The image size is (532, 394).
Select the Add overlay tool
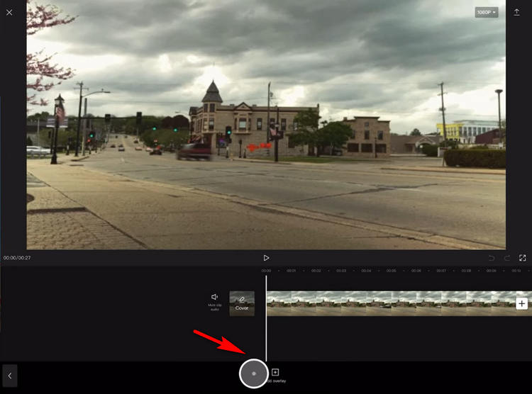coord(275,376)
